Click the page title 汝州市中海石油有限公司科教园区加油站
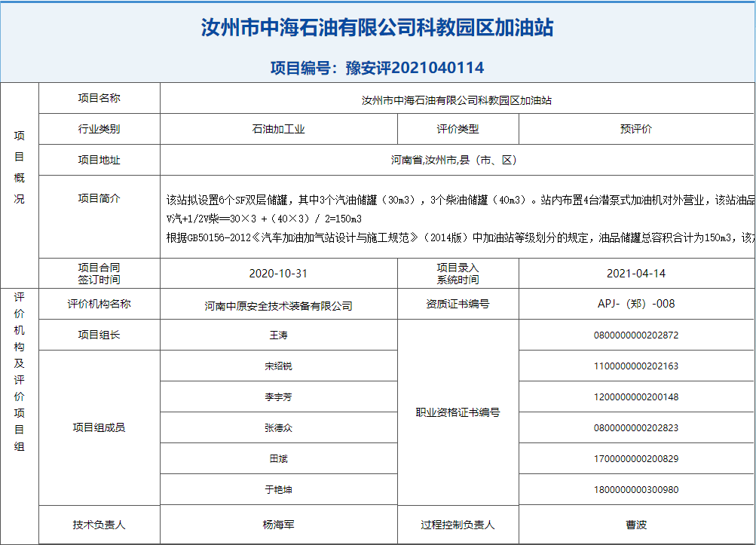This screenshot has height=545, width=756. (x=377, y=27)
